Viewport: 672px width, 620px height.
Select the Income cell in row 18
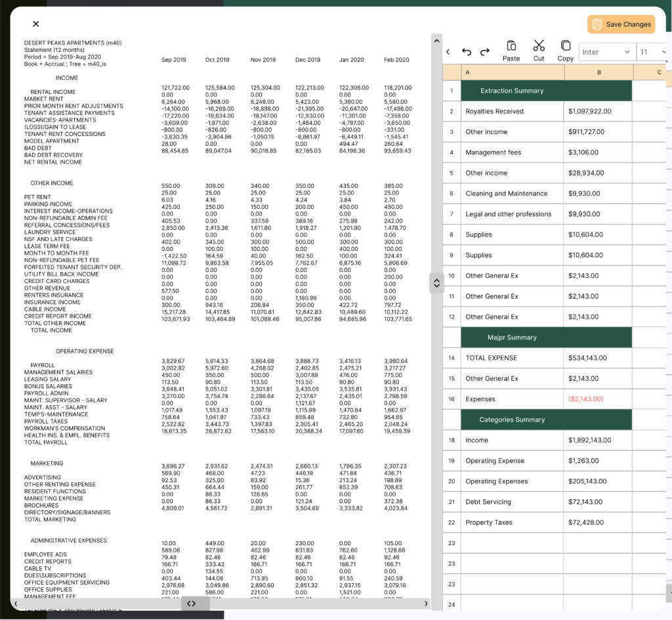pyautogui.click(x=512, y=440)
